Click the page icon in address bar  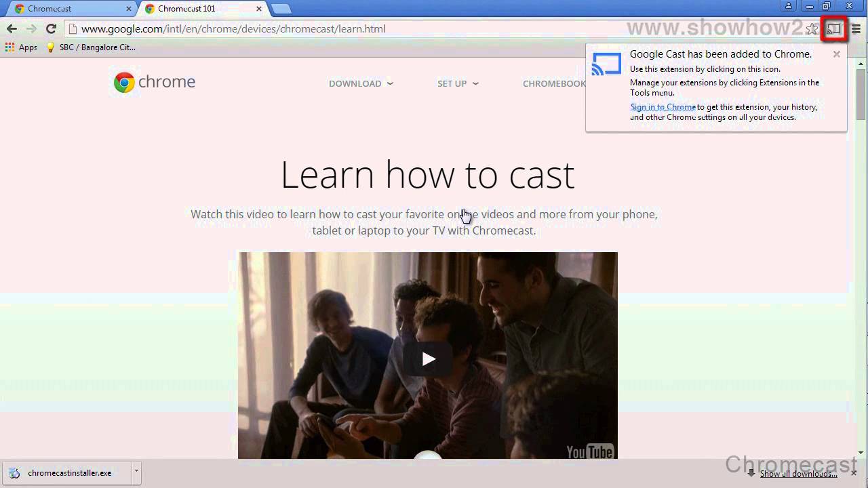point(73,28)
